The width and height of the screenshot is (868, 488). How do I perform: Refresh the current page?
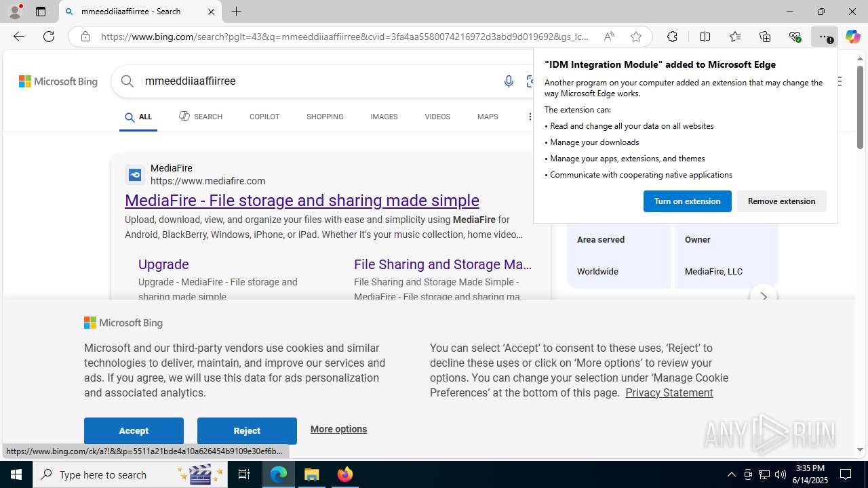click(49, 37)
